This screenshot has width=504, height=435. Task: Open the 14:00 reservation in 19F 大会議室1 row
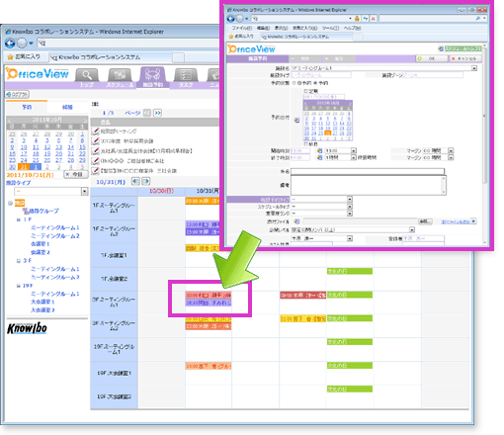pyautogui.click(x=209, y=366)
